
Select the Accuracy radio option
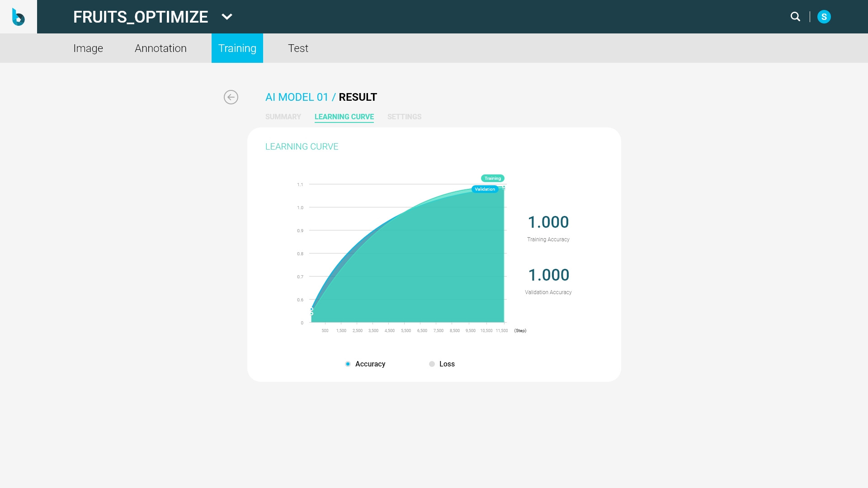[x=348, y=364]
